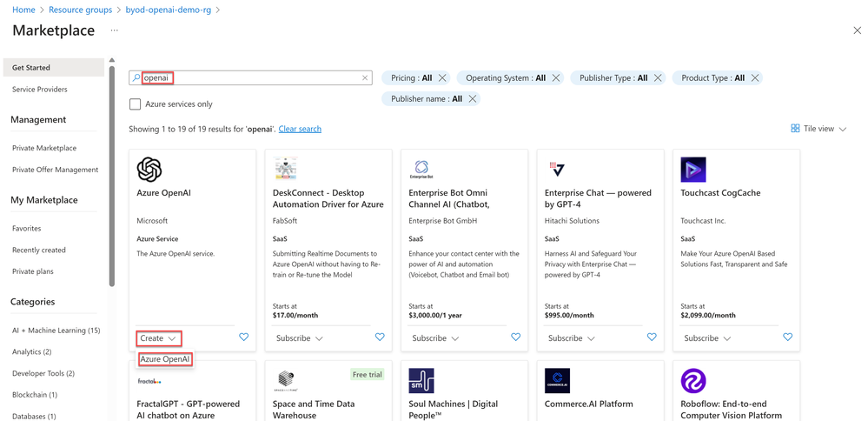Click the FractalGPT fractal logo
The height and width of the screenshot is (421, 868).
149,381
